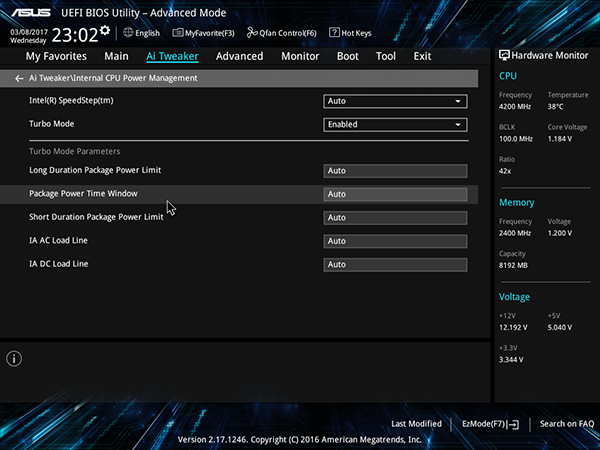Click the Memory voltage value 1.200 V
The height and width of the screenshot is (450, 600).
coord(560,233)
